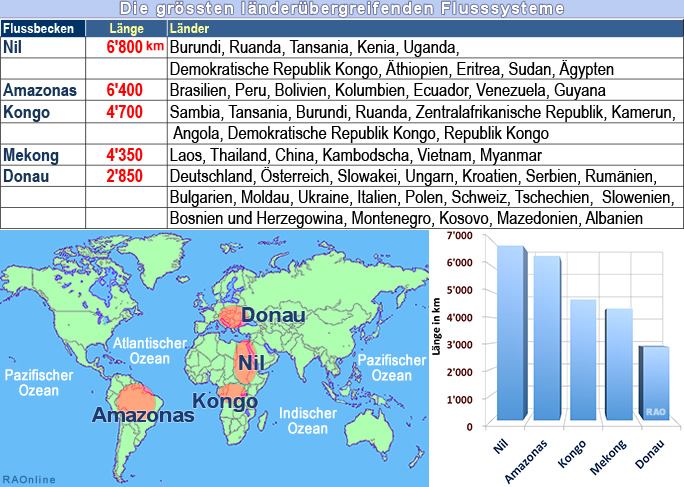
Task: Click the 6'000 axis tick label
Action: tap(460, 263)
